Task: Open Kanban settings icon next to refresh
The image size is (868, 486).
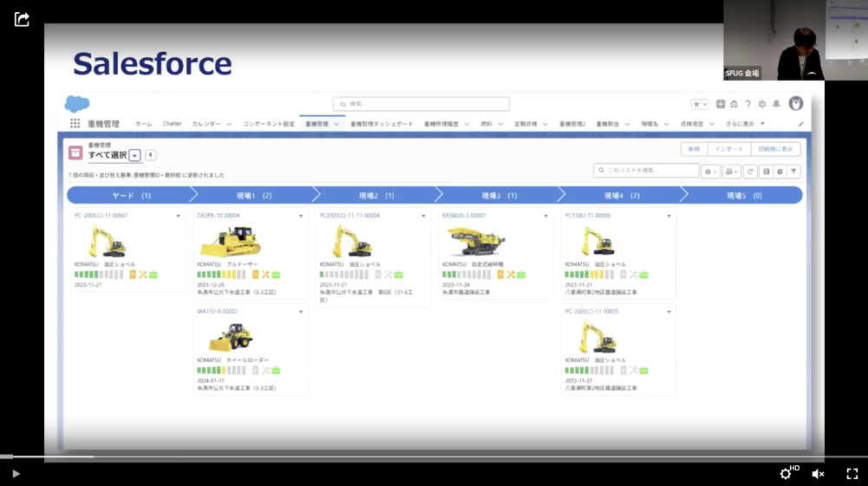Action: [x=767, y=172]
